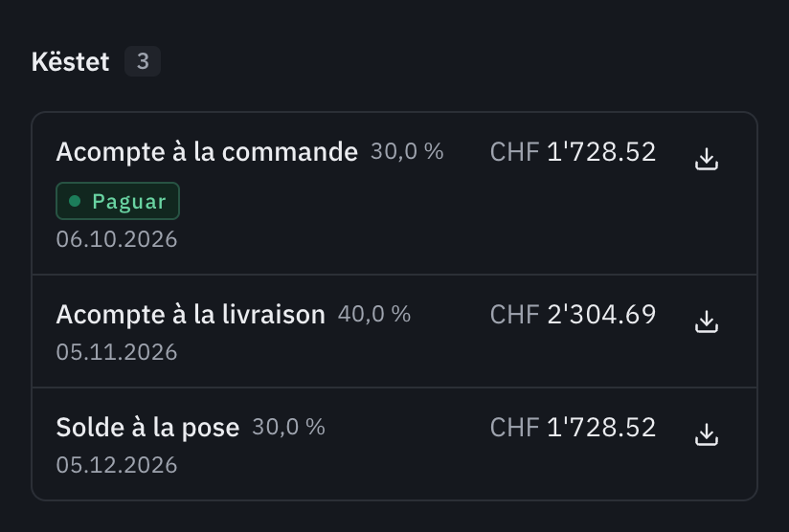
Task: Download the Acompte à la livraison invoice
Action: pyautogui.click(x=707, y=321)
